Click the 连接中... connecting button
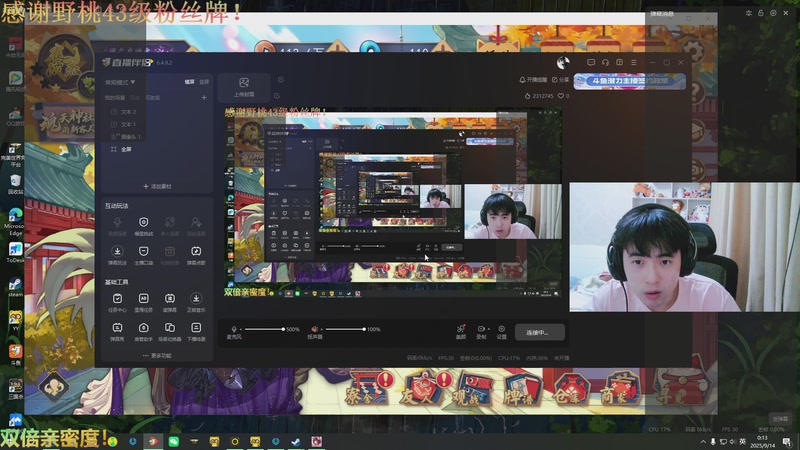Viewport: 800px width, 450px height. (x=539, y=332)
